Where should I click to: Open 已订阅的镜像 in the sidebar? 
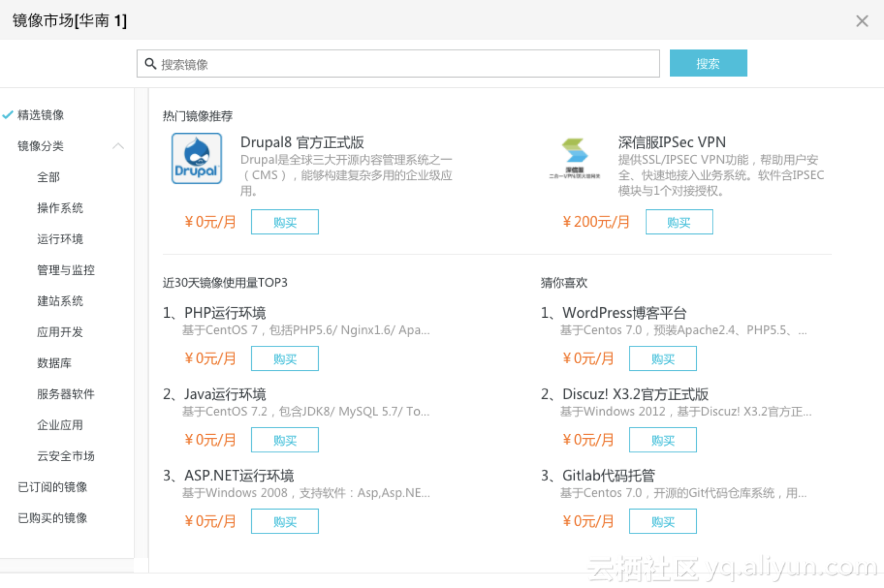tap(53, 487)
